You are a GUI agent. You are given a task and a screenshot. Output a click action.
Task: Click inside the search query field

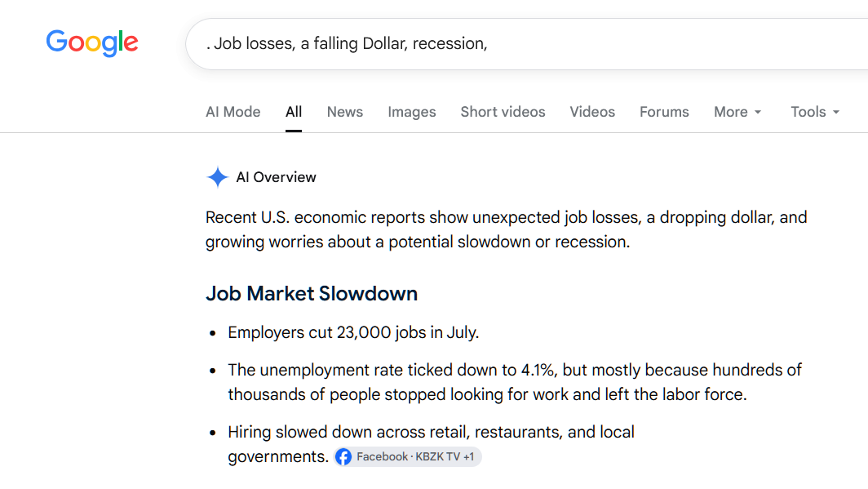526,44
